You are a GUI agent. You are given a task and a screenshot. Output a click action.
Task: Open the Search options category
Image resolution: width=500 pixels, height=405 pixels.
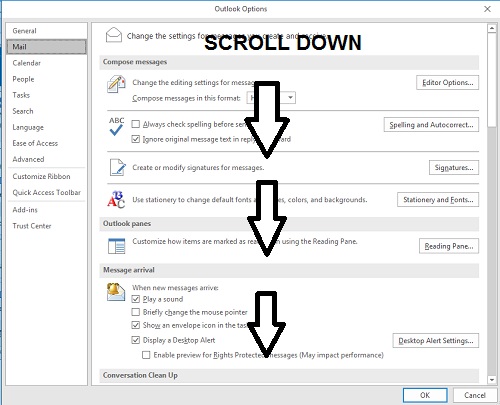coord(46,111)
